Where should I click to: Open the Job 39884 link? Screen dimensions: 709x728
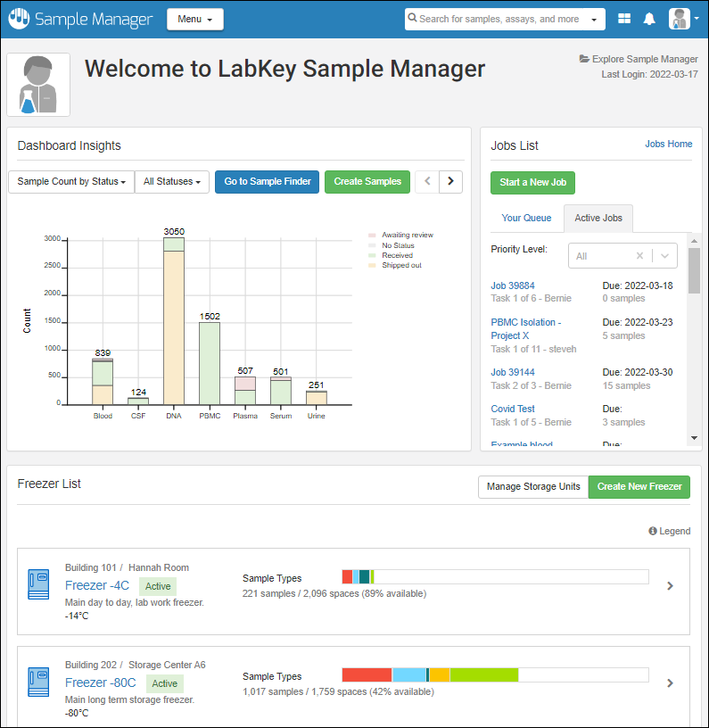(513, 285)
